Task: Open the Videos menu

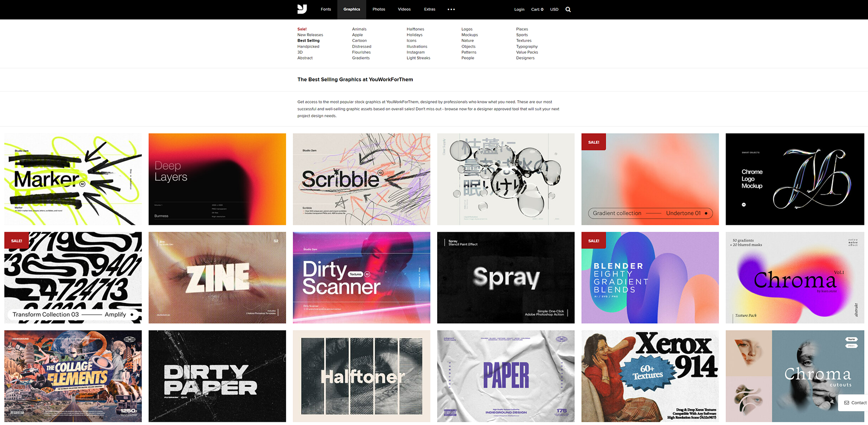Action: pyautogui.click(x=404, y=9)
